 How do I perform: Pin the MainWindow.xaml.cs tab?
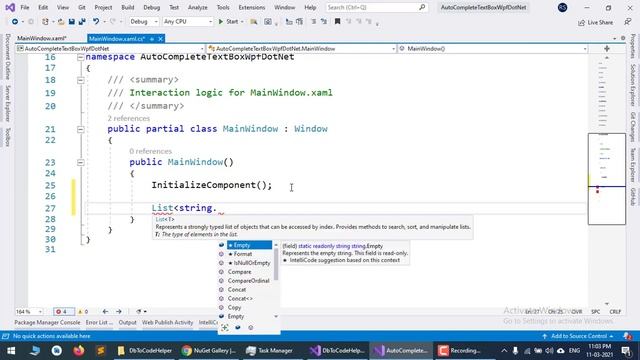152,39
